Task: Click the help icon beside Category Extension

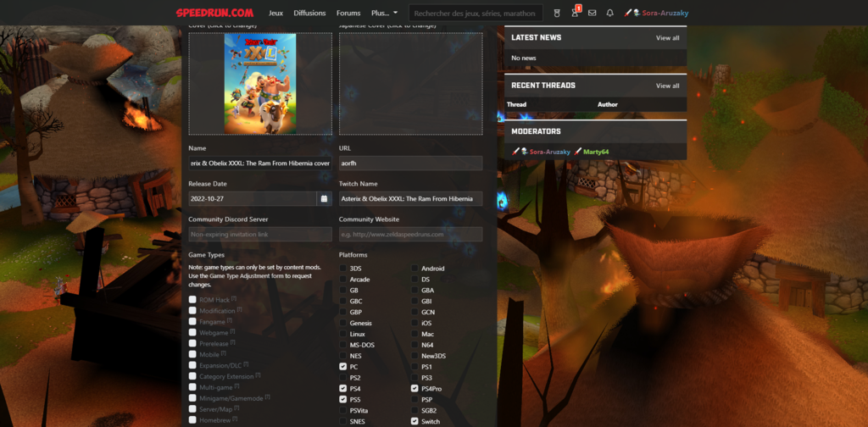Action: click(x=258, y=375)
